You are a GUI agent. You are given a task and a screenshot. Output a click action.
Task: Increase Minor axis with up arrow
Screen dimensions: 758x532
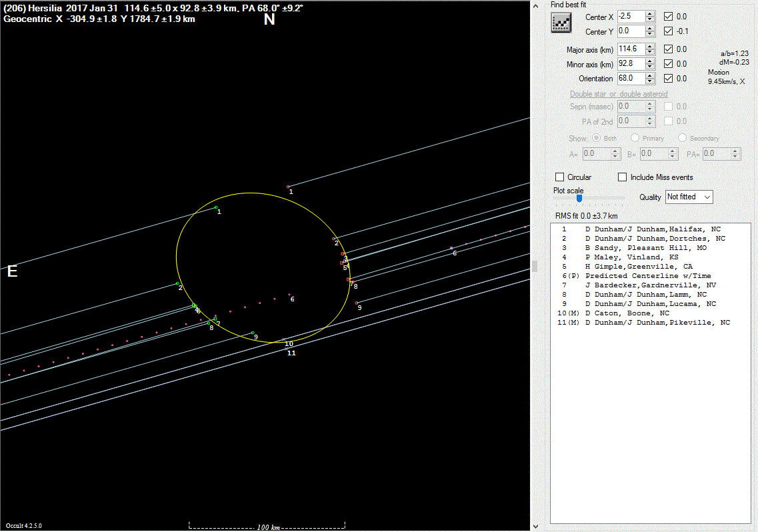pos(650,61)
